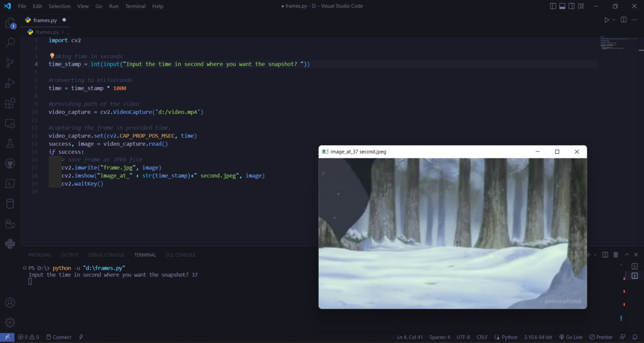Open the GitHub sidebar icon
The width and height of the screenshot is (644, 343).
(10, 164)
